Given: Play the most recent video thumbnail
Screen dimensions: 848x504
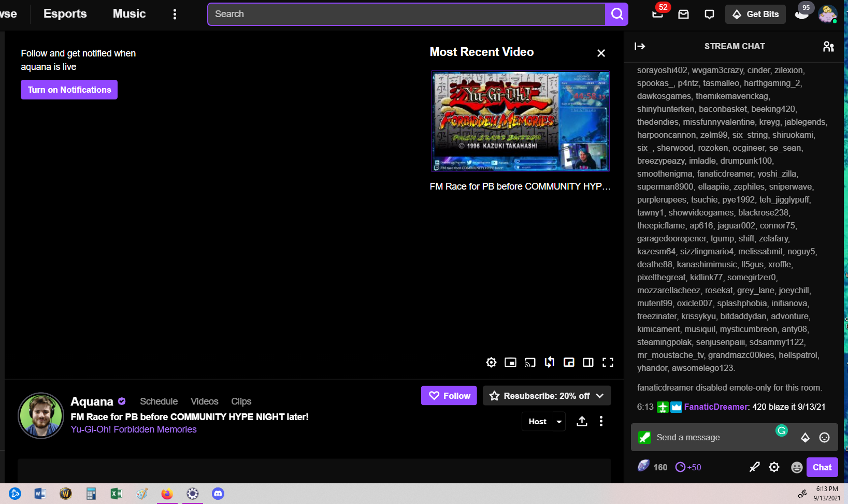Looking at the screenshot, I should point(520,121).
